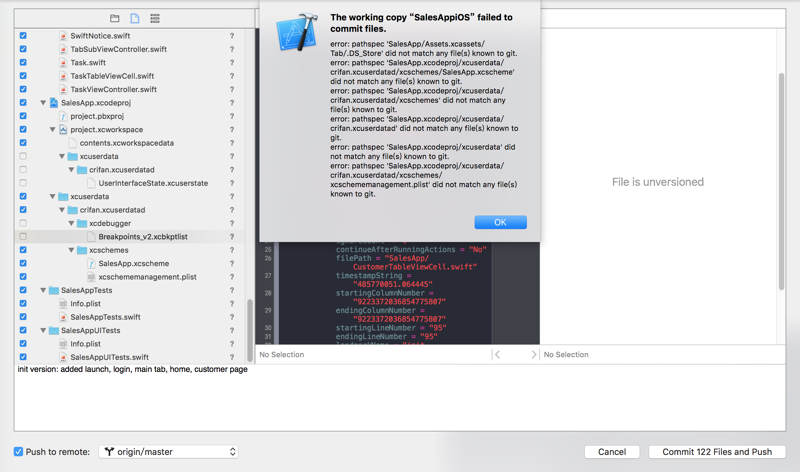Click right No Selection jump bar

566,355
